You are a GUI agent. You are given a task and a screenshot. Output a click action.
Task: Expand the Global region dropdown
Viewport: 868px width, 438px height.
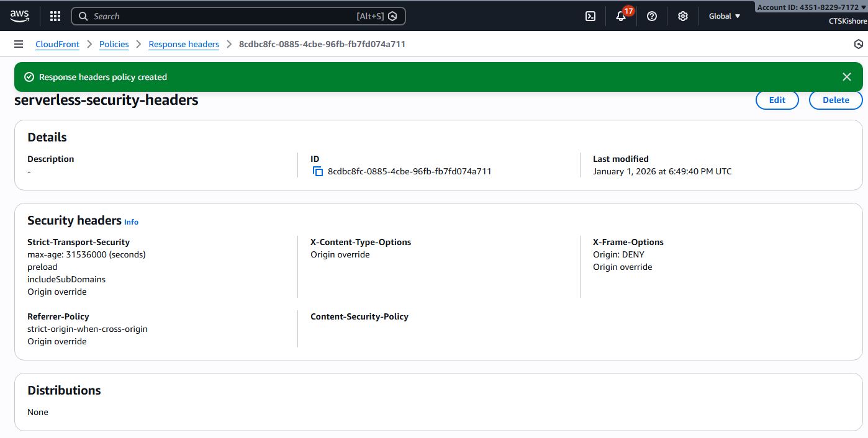(725, 16)
